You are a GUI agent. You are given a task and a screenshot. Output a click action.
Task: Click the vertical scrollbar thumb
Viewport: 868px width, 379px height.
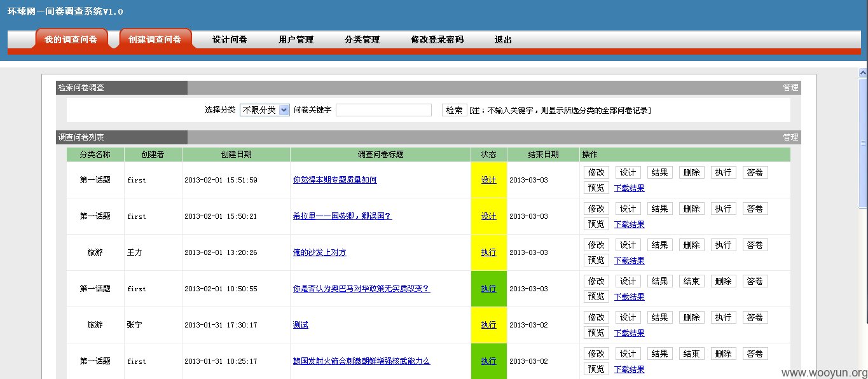[863, 143]
